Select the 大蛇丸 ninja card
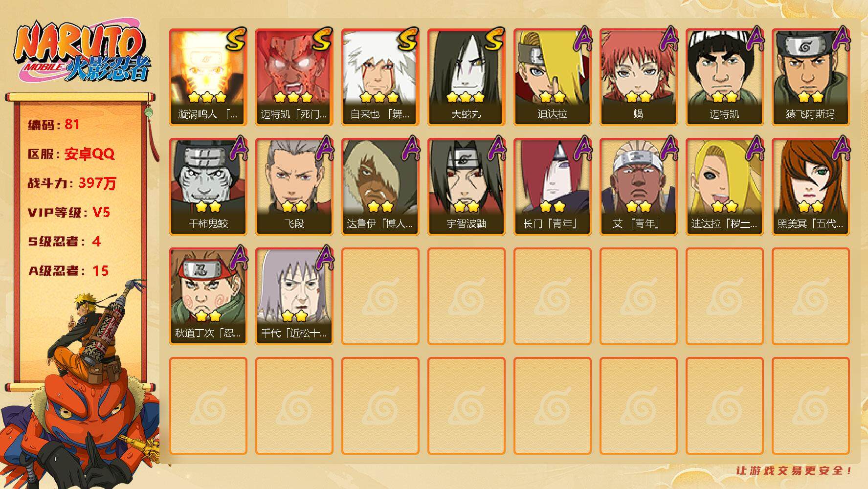The height and width of the screenshot is (489, 868). (466, 77)
